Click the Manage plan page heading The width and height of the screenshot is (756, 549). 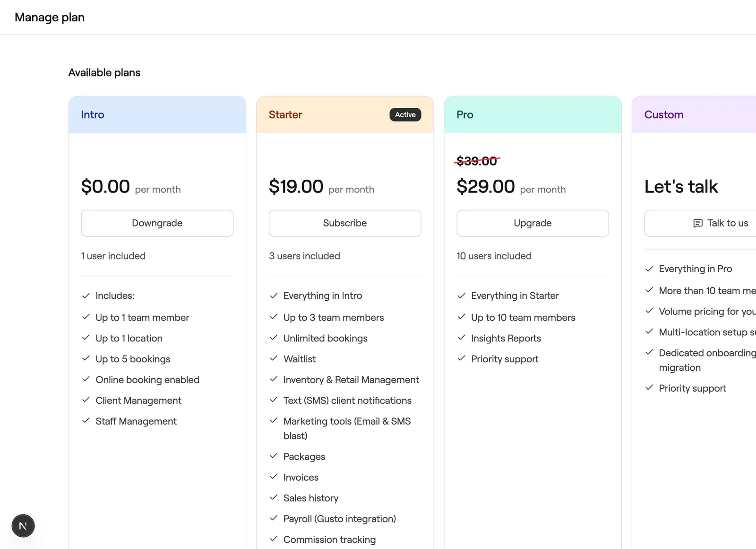click(x=50, y=17)
